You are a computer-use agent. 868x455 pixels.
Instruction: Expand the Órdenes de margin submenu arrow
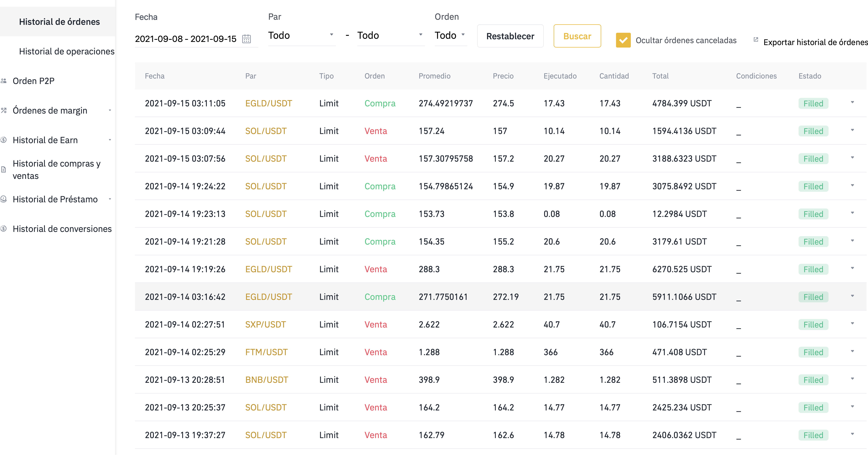click(x=110, y=110)
